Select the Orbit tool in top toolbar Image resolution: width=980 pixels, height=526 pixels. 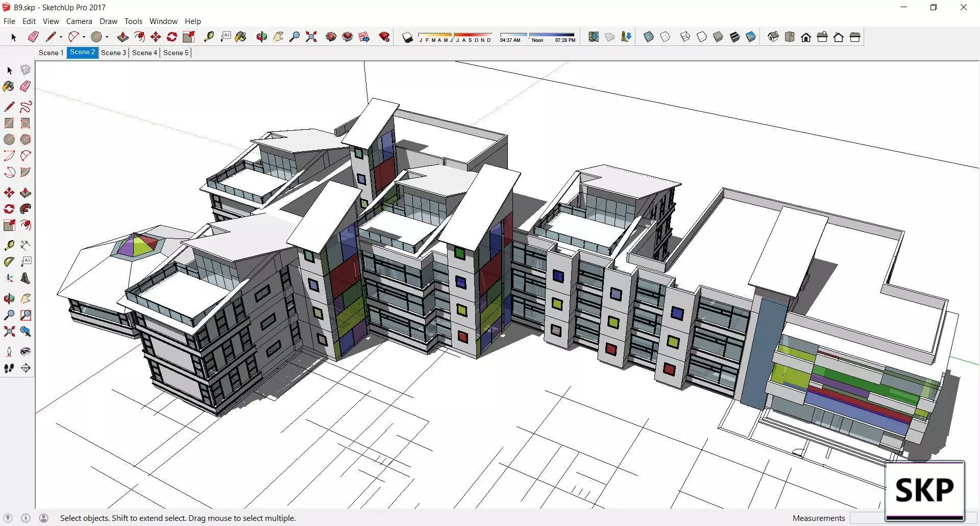click(262, 37)
